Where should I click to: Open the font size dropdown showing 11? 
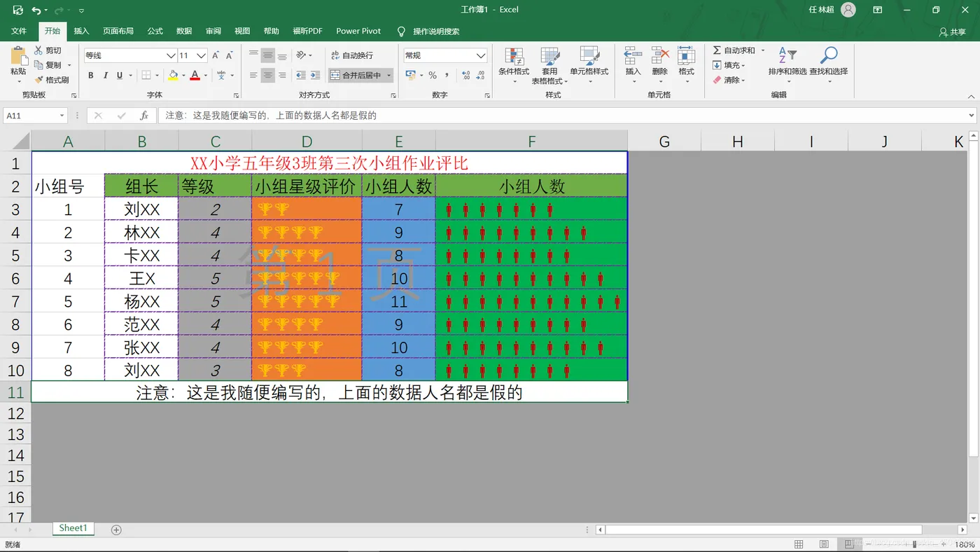click(202, 55)
